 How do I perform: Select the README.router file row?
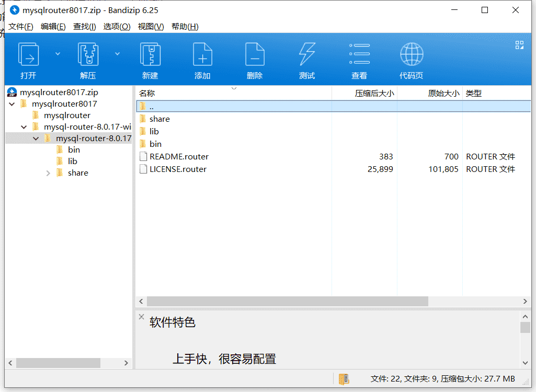(333, 156)
